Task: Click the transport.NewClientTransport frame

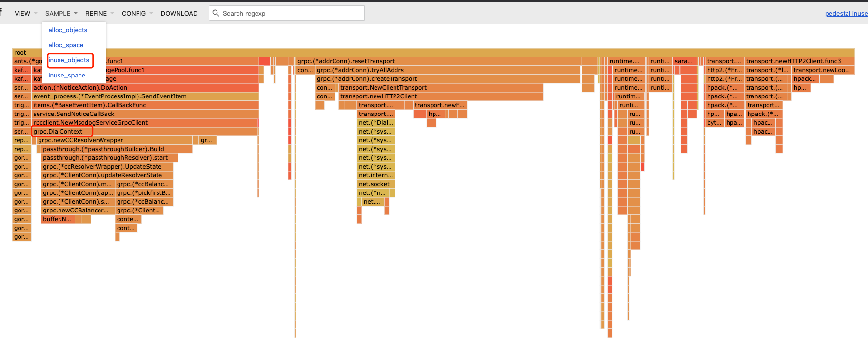Action: [440, 88]
